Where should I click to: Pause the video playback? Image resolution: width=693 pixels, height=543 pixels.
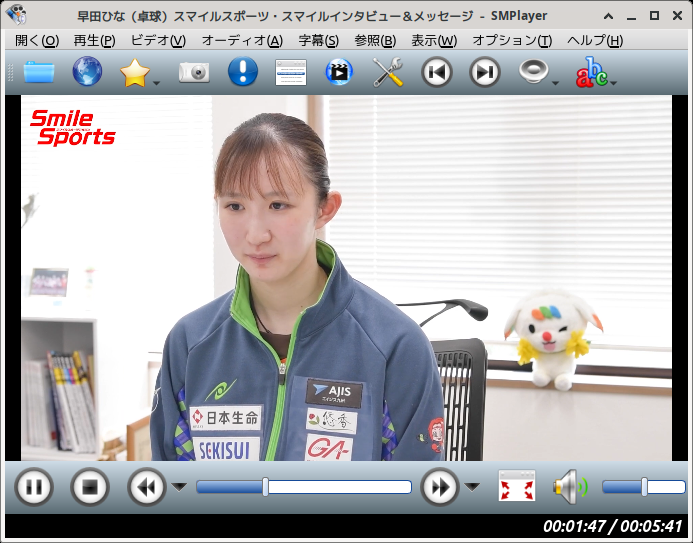click(34, 487)
